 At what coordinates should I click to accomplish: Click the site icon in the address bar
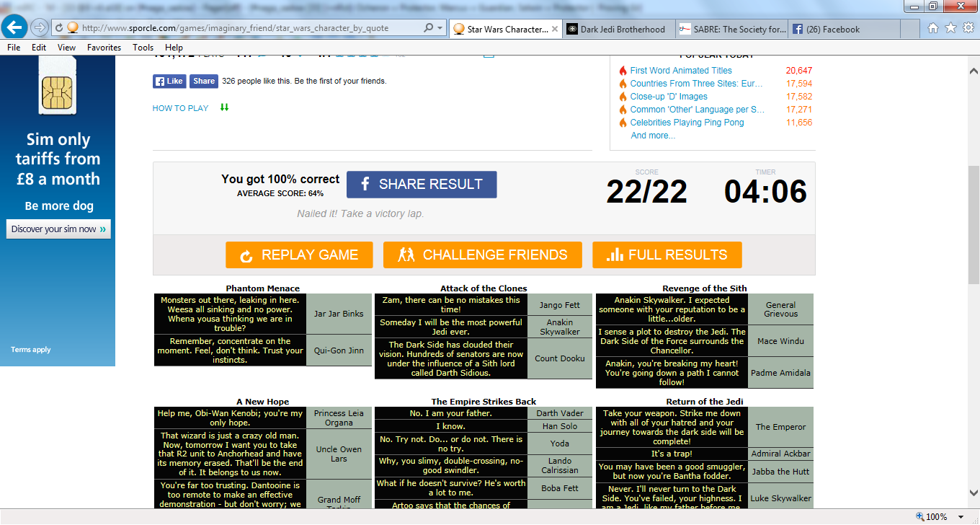72,28
